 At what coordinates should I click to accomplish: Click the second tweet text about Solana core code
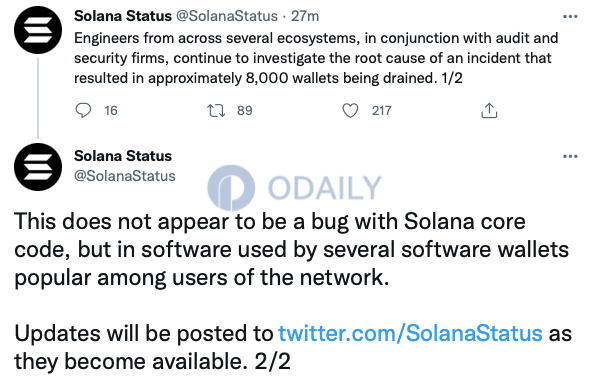pos(292,249)
